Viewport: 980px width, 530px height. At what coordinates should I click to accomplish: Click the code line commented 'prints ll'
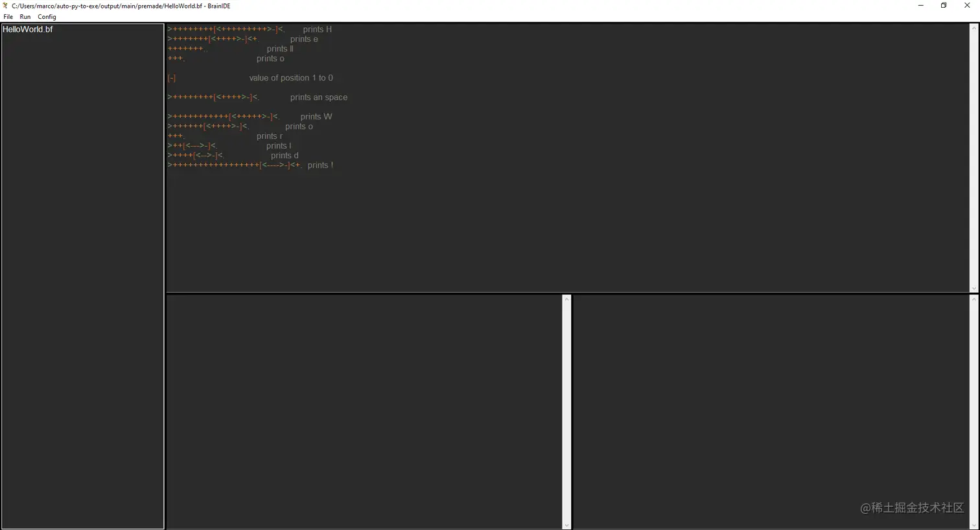[x=230, y=49]
